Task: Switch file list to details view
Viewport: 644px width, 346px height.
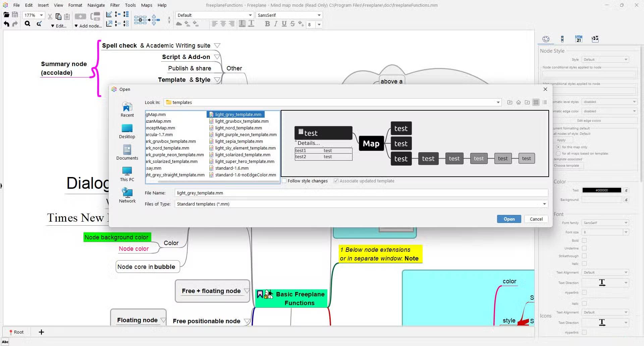Action: point(545,102)
